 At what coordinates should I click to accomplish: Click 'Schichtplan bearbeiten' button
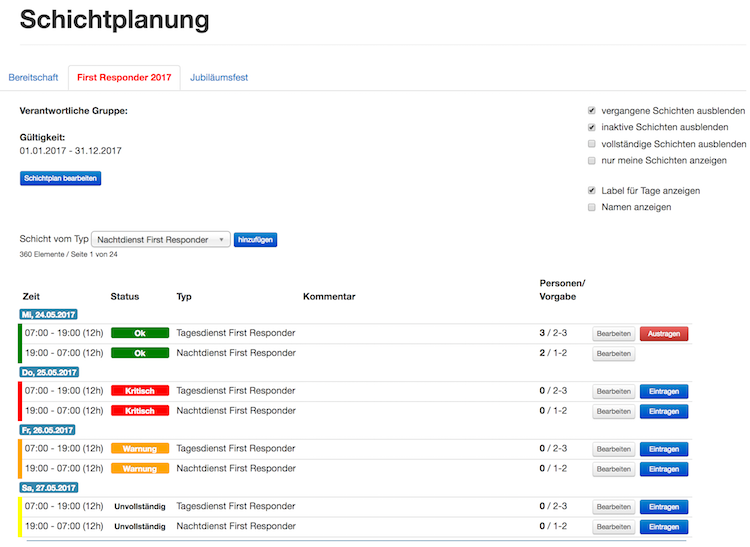pyautogui.click(x=60, y=178)
